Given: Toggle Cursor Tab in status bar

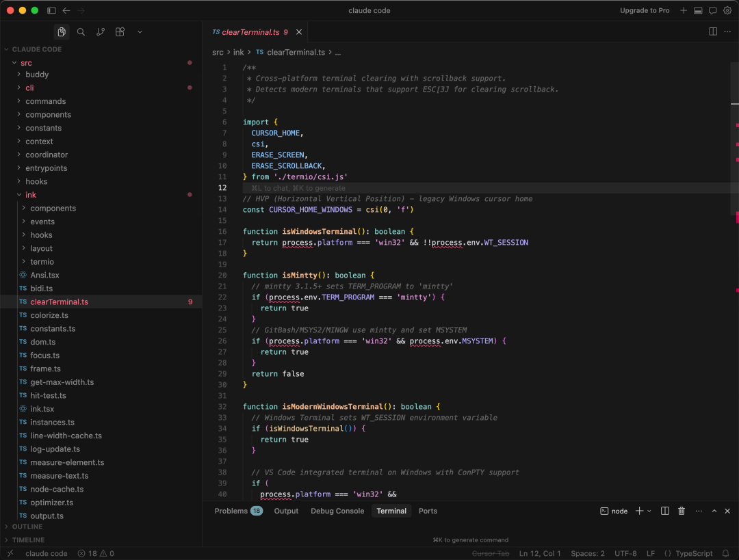Looking at the screenshot, I should [491, 553].
